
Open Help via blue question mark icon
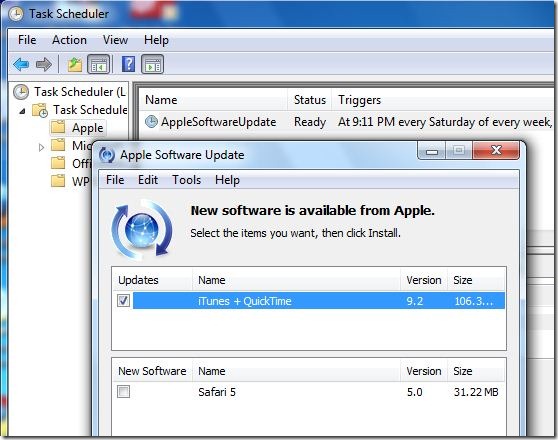click(128, 64)
